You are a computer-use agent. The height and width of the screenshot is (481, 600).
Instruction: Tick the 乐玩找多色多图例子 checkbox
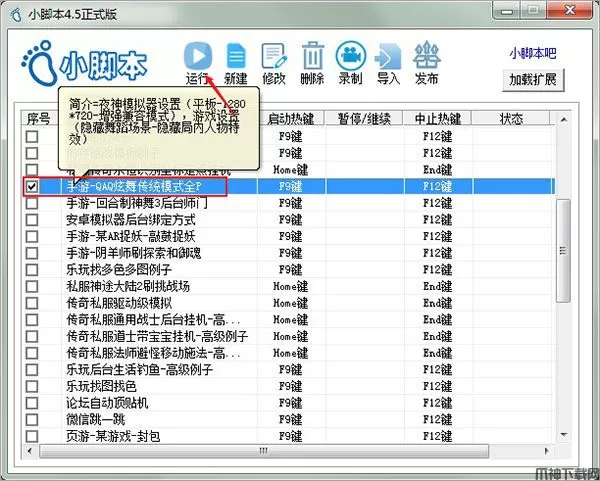point(32,270)
